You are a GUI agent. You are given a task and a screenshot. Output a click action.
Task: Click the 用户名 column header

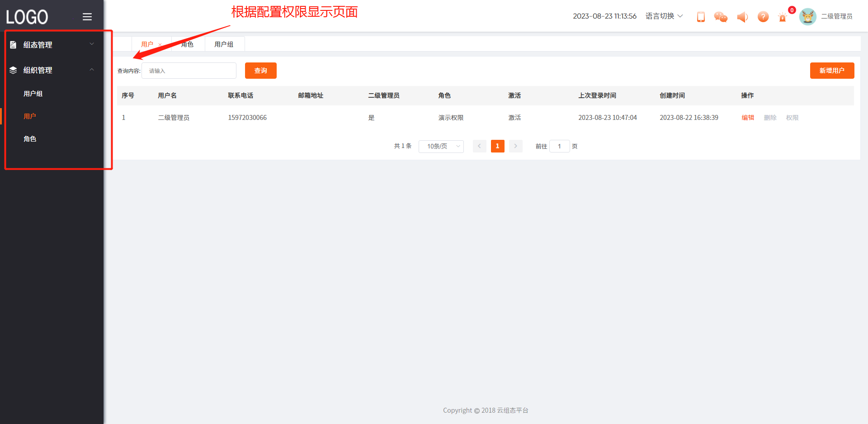pos(167,95)
